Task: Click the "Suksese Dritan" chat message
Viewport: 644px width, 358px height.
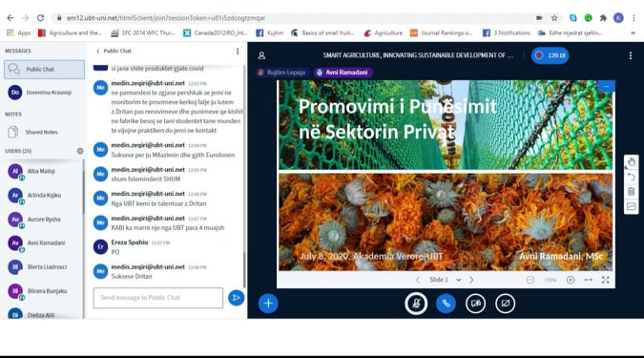Action: (x=132, y=276)
